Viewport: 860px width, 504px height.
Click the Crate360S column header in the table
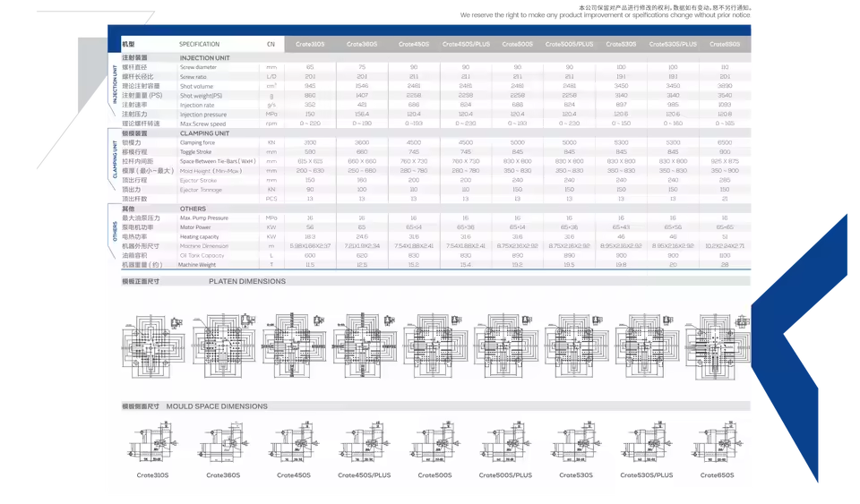coord(362,45)
